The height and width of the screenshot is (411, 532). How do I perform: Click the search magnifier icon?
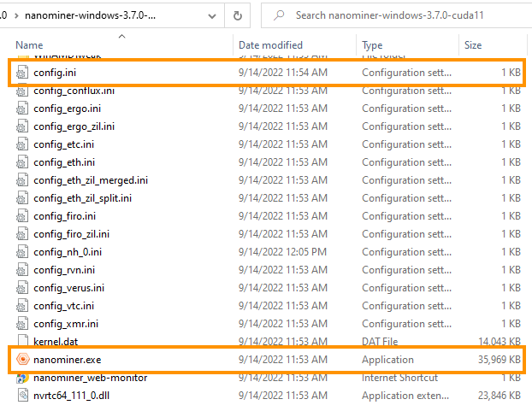tap(278, 15)
